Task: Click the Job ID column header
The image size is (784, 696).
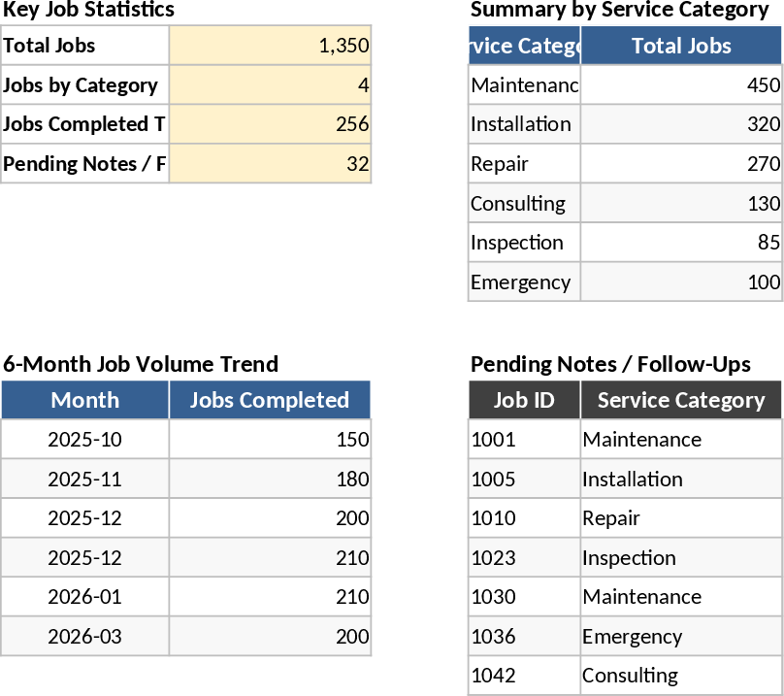Action: (x=524, y=400)
